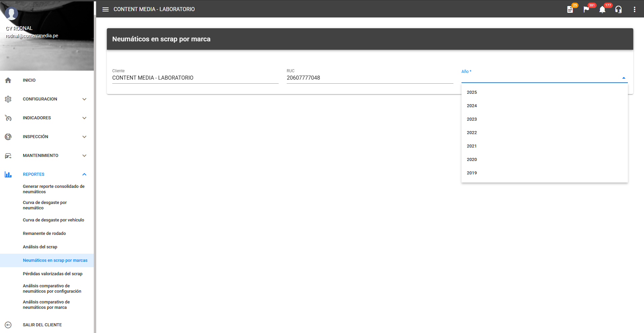Click the bar chart Reportes icon
This screenshot has width=644, height=333.
[x=8, y=174]
